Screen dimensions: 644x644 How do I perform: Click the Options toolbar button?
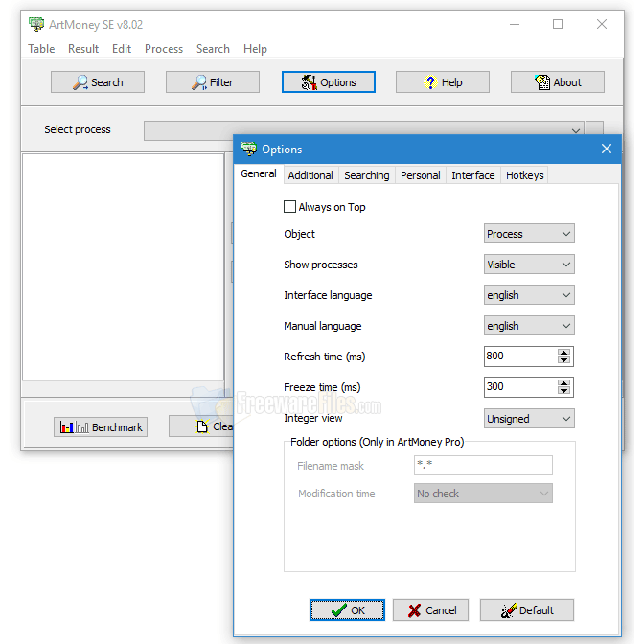pos(329,82)
